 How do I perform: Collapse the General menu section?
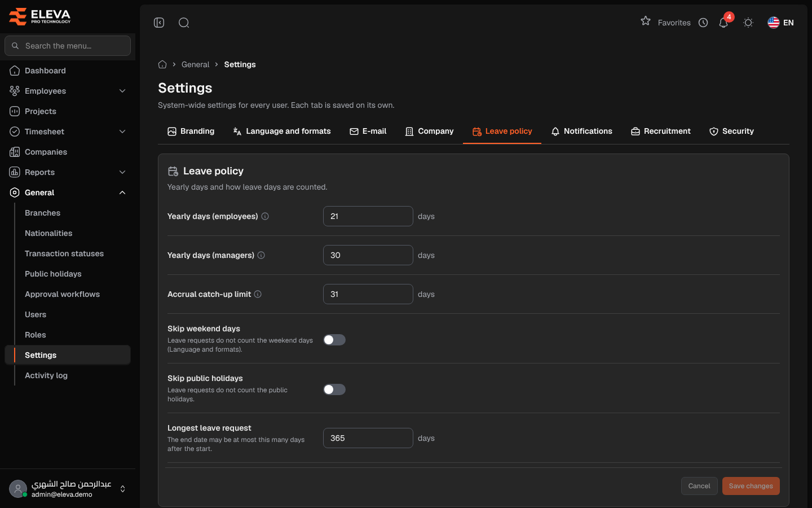tap(68, 192)
